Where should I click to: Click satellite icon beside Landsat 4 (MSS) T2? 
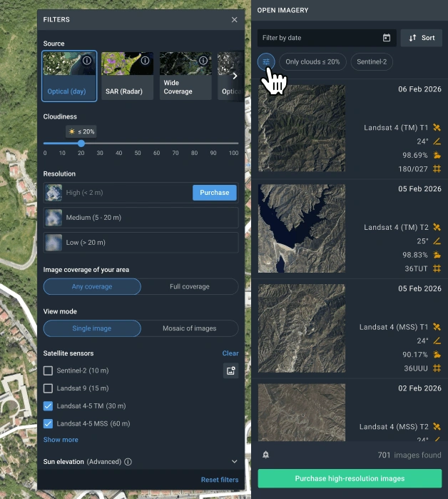pos(437,426)
